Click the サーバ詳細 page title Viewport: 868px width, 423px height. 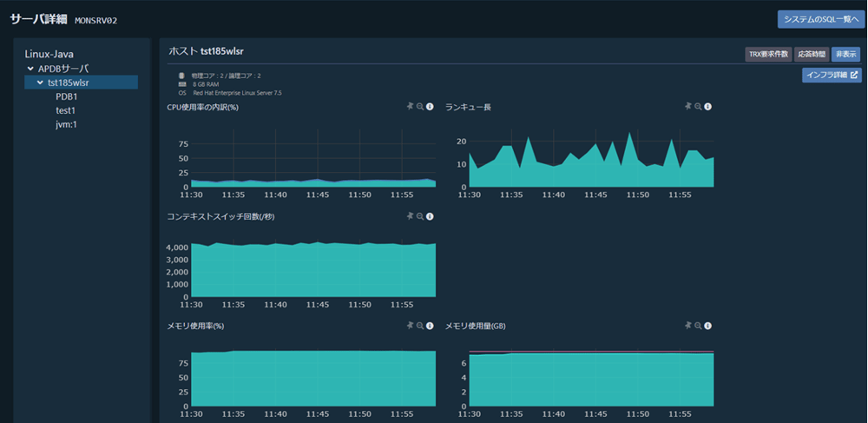point(38,19)
